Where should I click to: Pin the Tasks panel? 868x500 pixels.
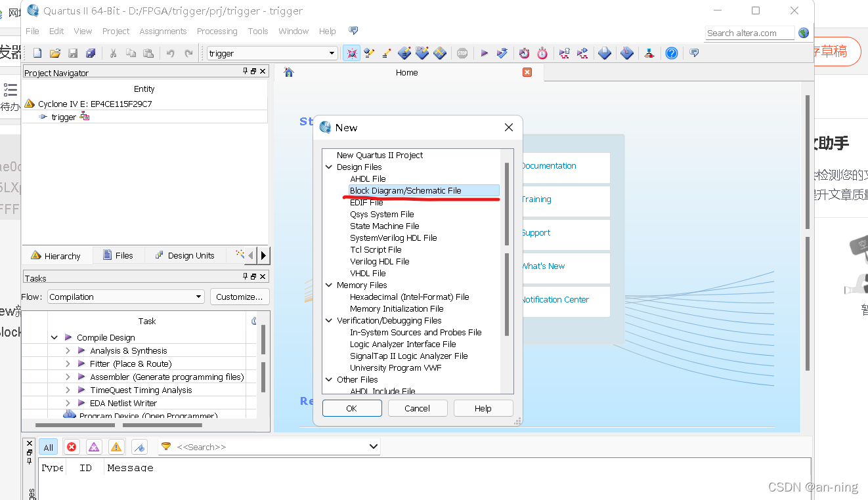(246, 276)
